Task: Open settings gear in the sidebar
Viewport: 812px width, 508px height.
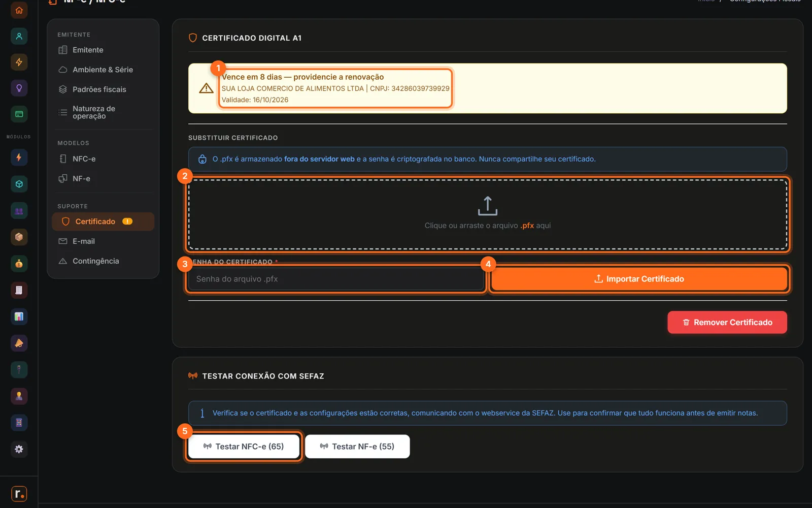Action: [x=19, y=449]
